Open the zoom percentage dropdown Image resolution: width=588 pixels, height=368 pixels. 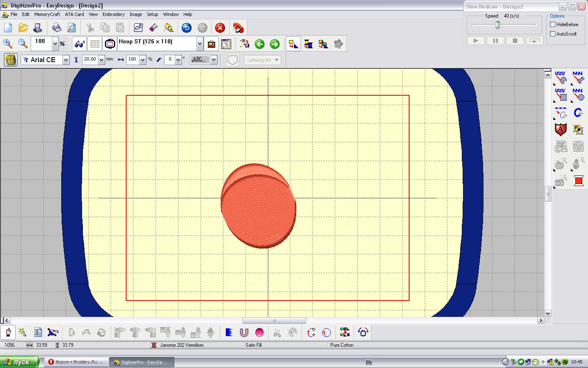click(55, 44)
